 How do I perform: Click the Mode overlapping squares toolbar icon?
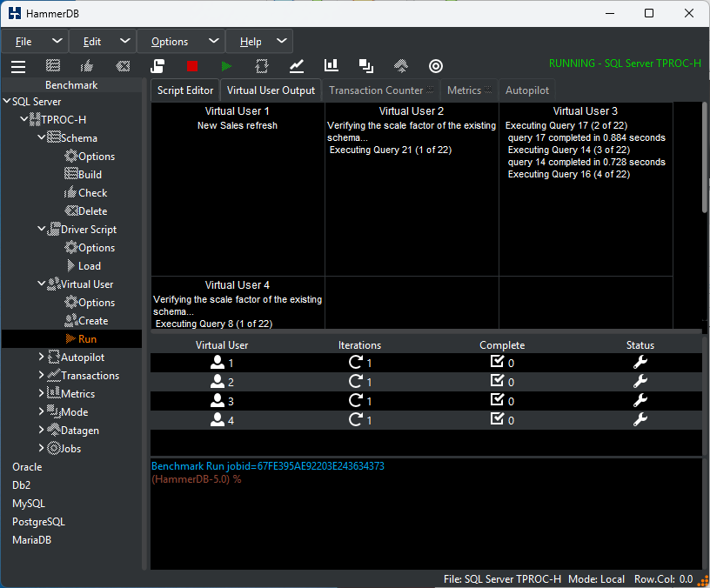tap(365, 66)
